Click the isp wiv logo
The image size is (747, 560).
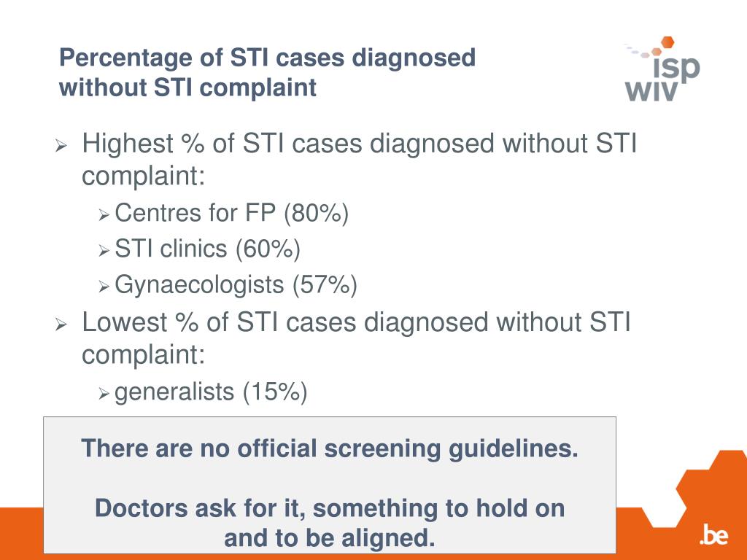[662, 69]
